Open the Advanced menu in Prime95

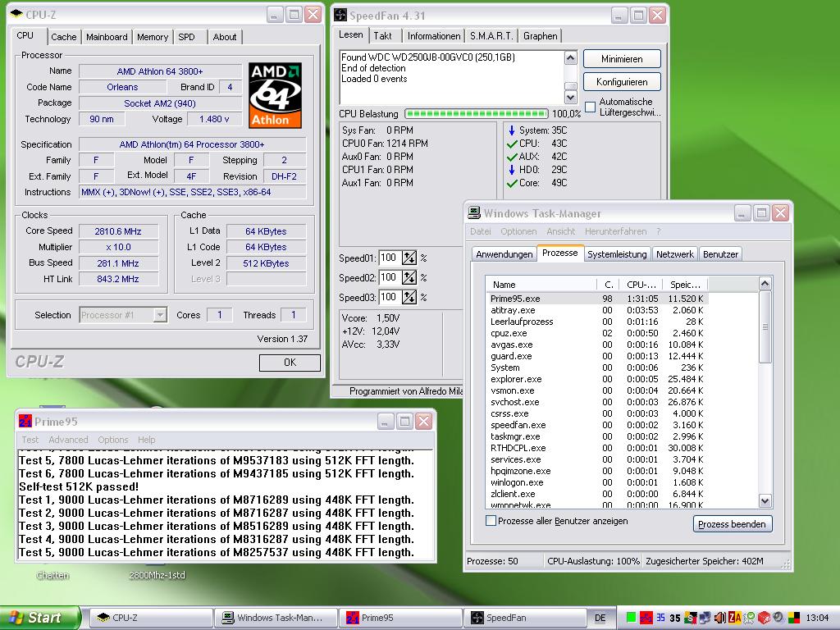tap(68, 440)
